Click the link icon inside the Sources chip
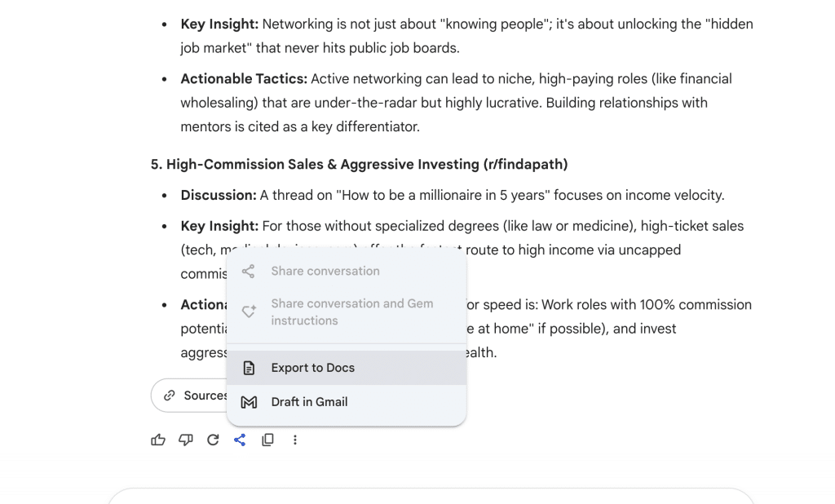 166,396
